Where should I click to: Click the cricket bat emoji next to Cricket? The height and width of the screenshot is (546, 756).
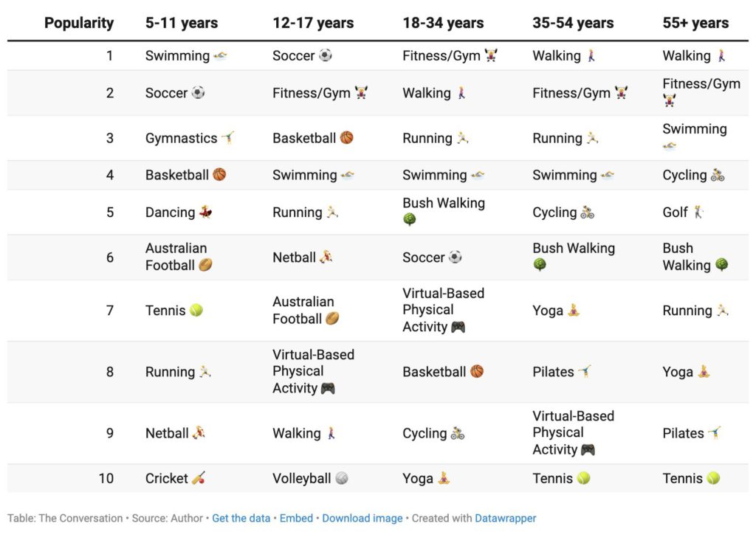199,479
